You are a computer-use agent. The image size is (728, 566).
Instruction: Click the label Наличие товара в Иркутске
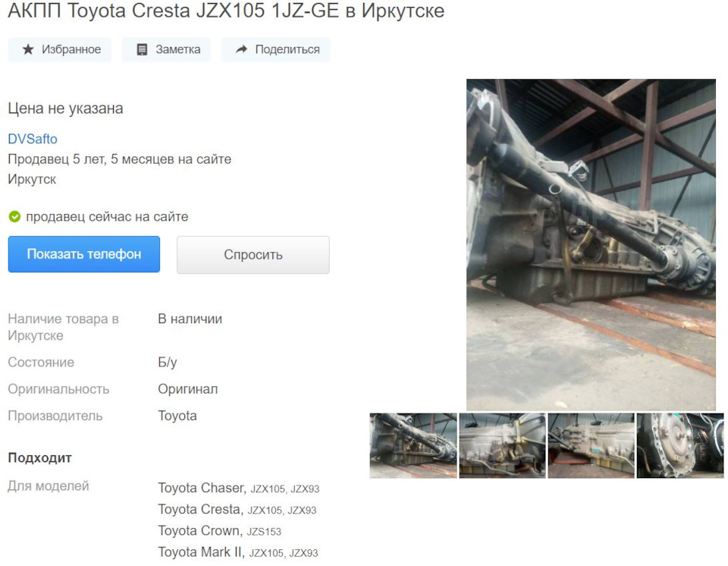tap(63, 327)
